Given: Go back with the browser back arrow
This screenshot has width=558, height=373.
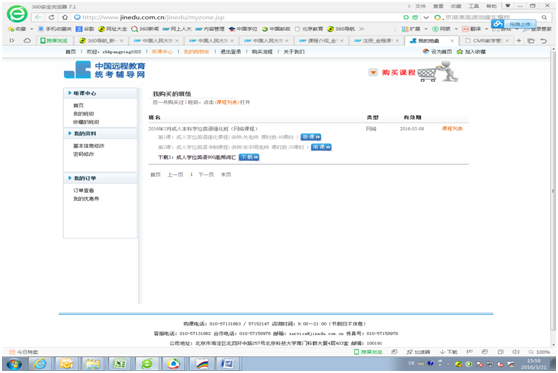Looking at the screenshot, I should click(38, 17).
